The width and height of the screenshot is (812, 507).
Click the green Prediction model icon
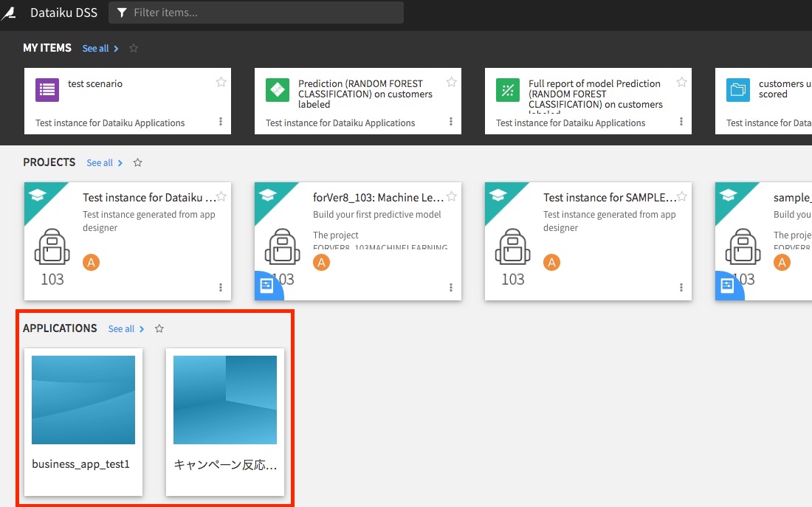(x=278, y=89)
